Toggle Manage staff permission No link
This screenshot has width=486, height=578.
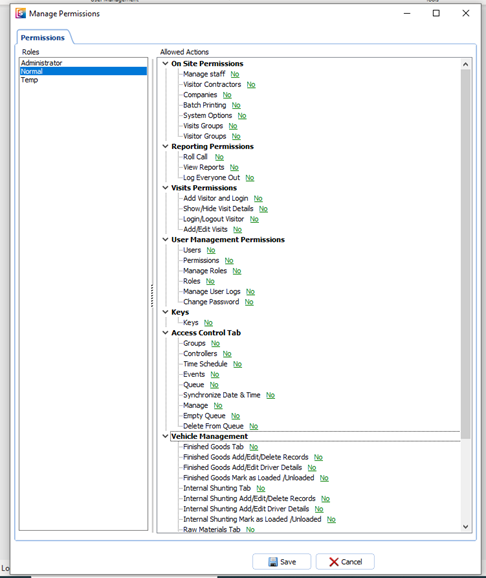coord(235,74)
